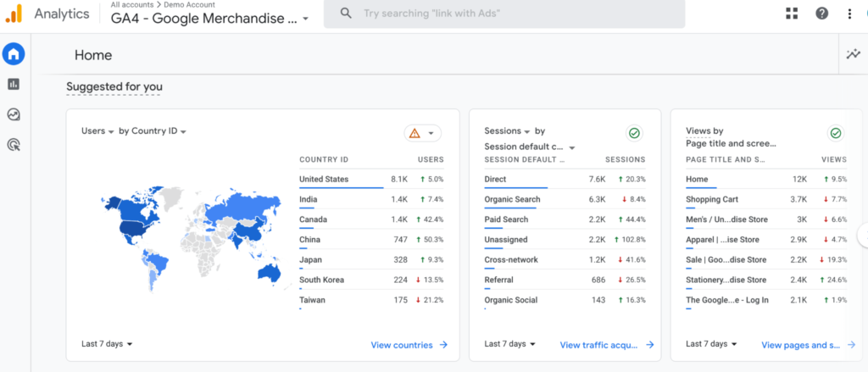
Task: Click the All accounts breadcrumb
Action: pos(131,4)
